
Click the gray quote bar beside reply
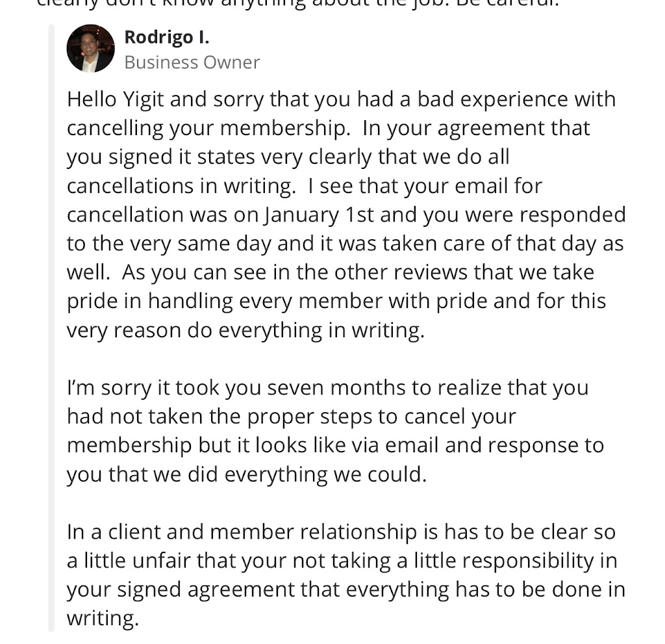[x=52, y=325]
